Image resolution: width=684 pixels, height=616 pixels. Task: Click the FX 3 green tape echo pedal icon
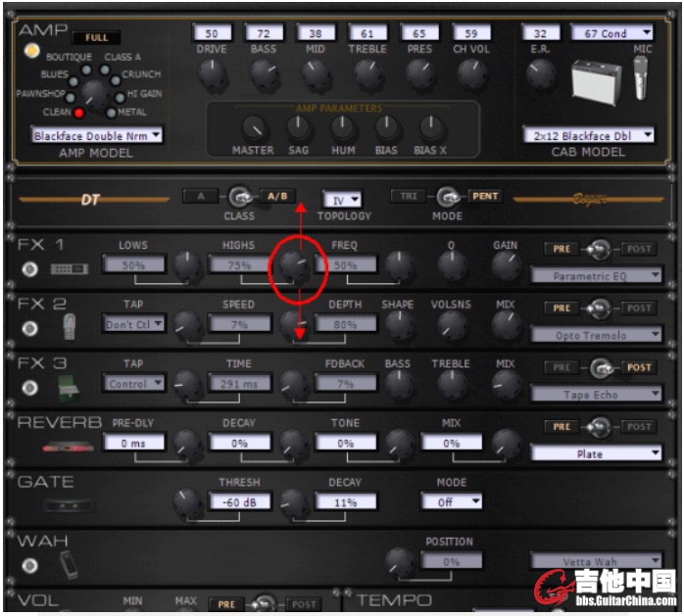(69, 387)
